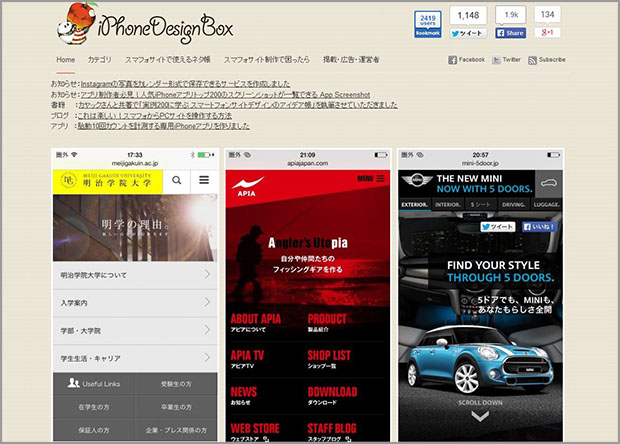Click the APIA logo in red screenshot

click(248, 187)
